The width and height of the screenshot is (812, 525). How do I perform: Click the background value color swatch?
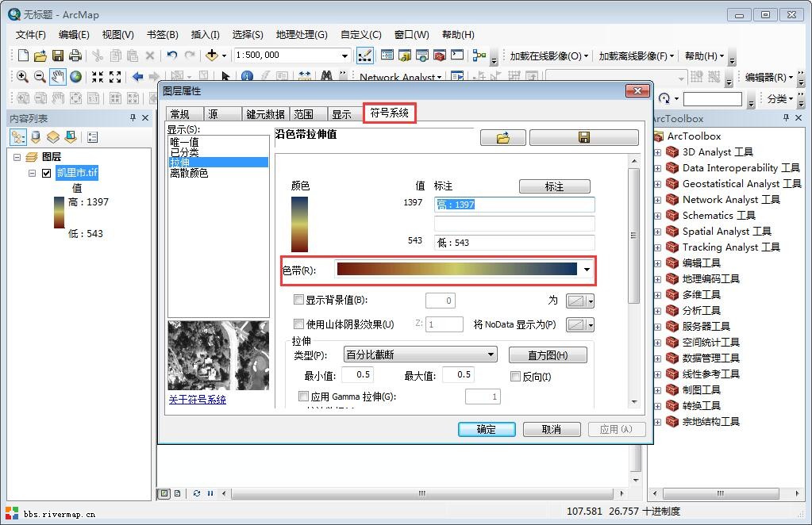click(580, 301)
